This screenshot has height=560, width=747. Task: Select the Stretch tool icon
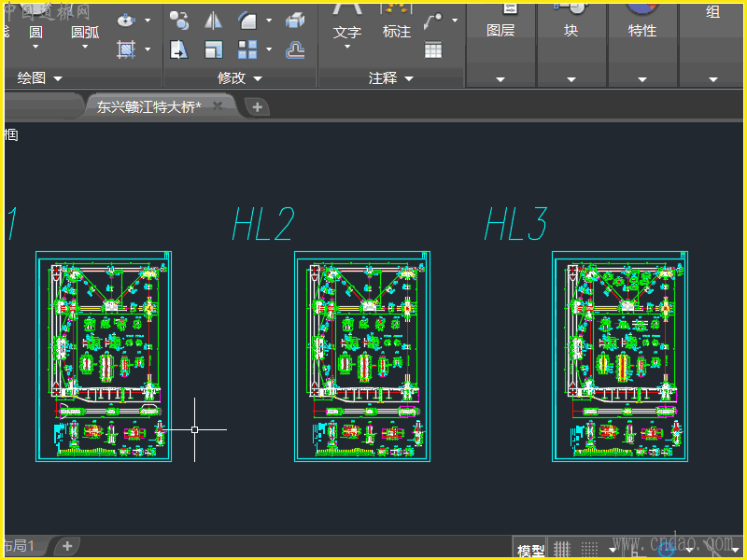tap(178, 49)
